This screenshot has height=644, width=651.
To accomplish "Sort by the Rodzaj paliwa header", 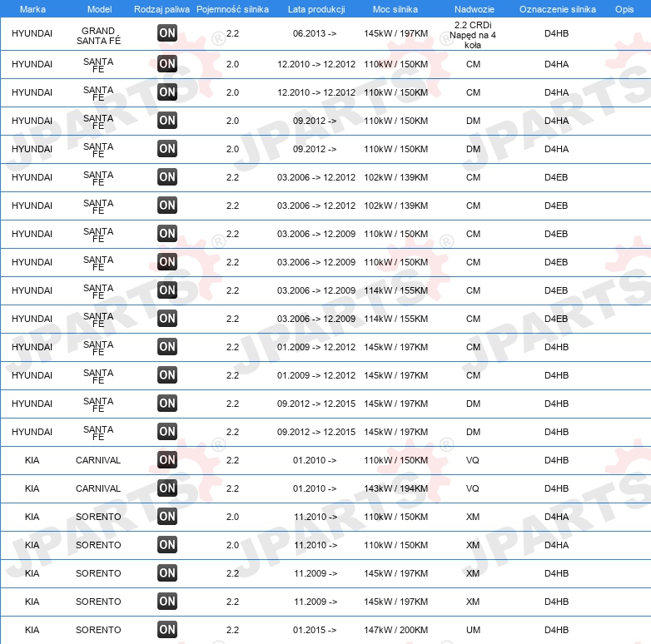I will pyautogui.click(x=162, y=9).
